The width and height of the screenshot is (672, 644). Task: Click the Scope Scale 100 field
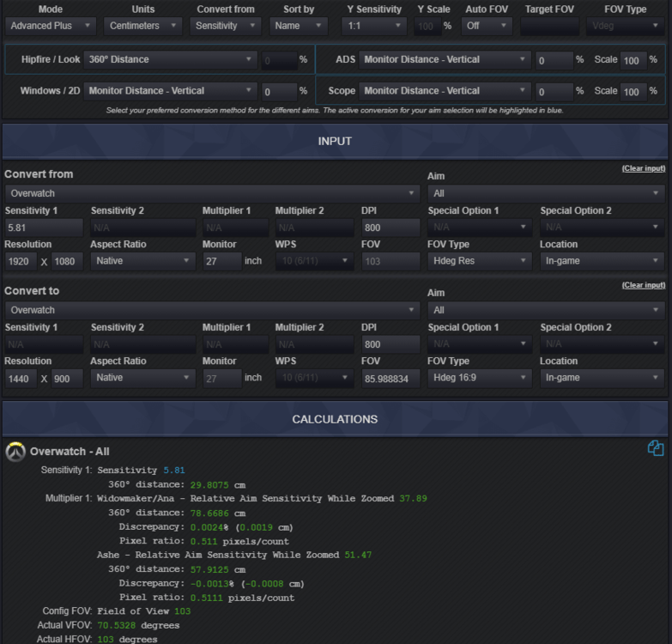pos(633,92)
